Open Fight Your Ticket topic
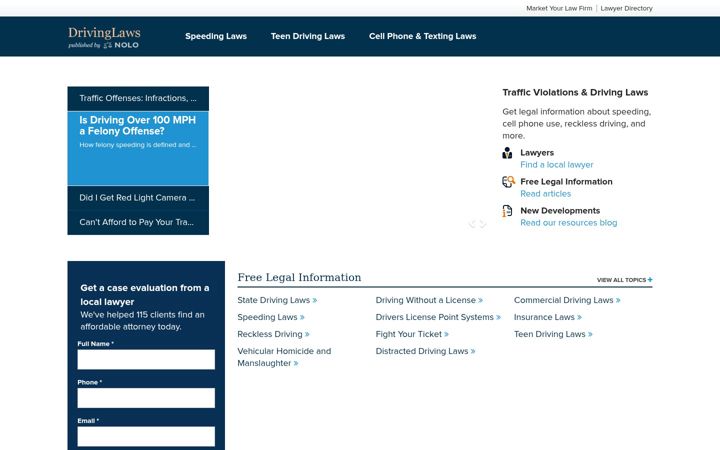The height and width of the screenshot is (450, 720). [x=412, y=334]
